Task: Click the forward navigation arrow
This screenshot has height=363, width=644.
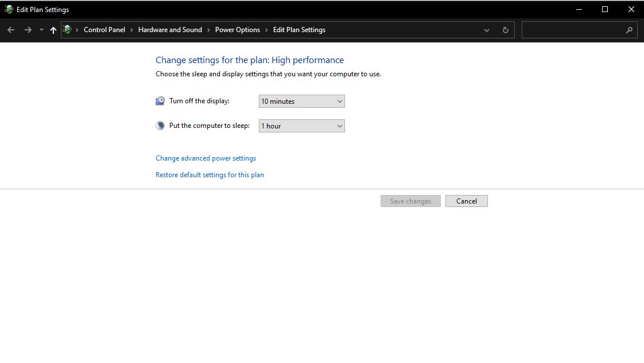Action: (28, 30)
